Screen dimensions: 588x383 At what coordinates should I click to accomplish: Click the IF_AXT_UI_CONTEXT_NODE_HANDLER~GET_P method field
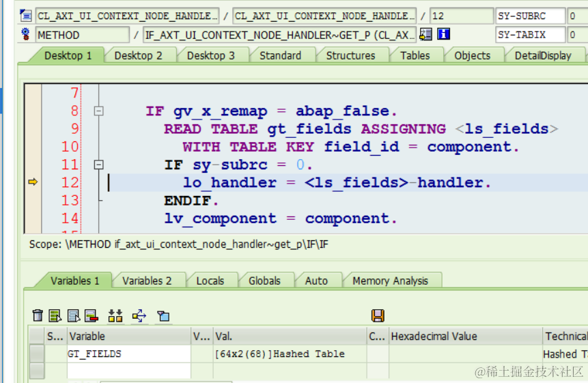click(279, 35)
